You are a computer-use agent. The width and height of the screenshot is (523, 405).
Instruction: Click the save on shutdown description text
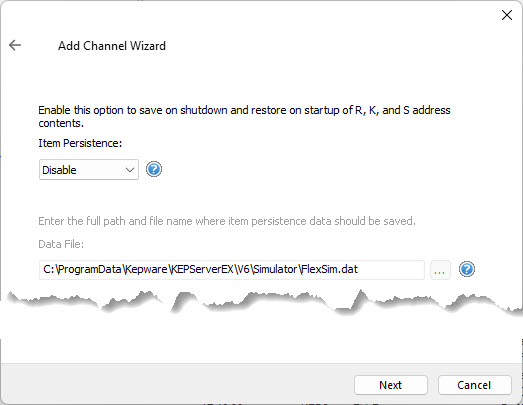point(244,116)
